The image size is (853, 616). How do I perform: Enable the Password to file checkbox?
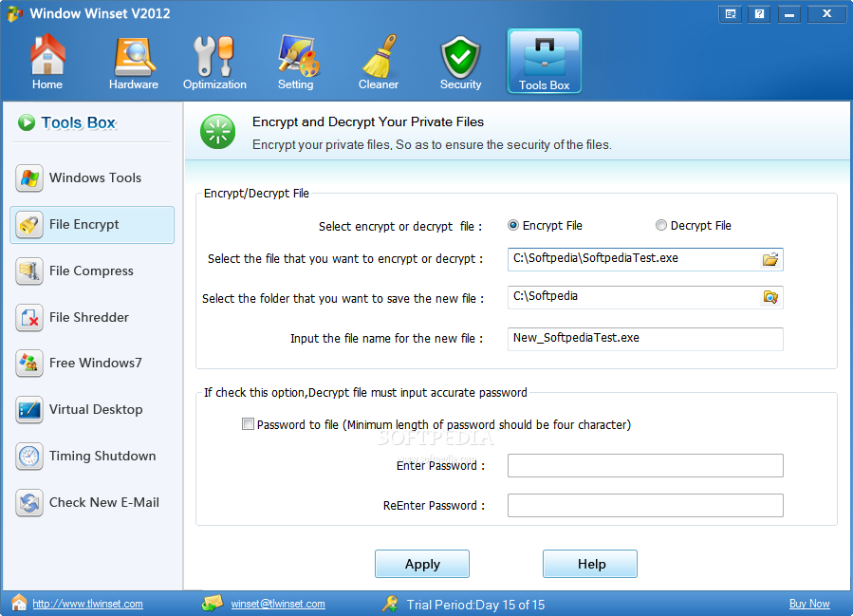(248, 424)
